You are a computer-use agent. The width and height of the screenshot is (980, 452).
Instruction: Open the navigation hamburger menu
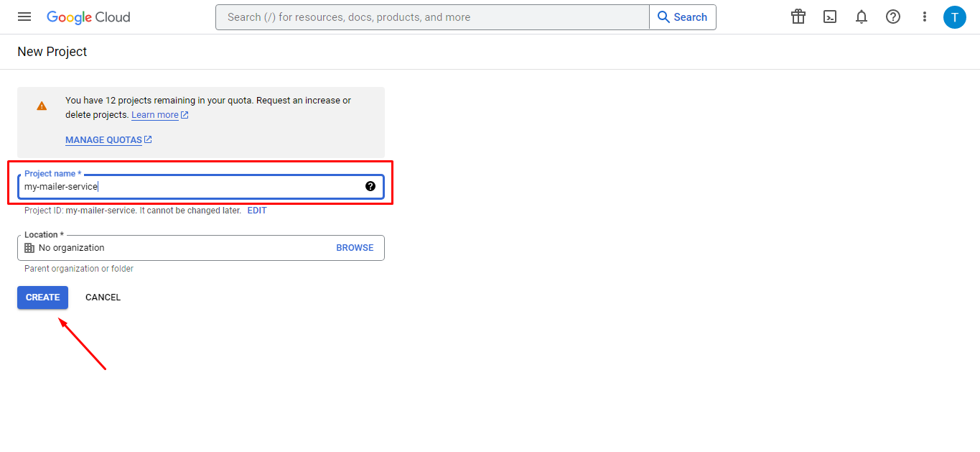coord(24,17)
